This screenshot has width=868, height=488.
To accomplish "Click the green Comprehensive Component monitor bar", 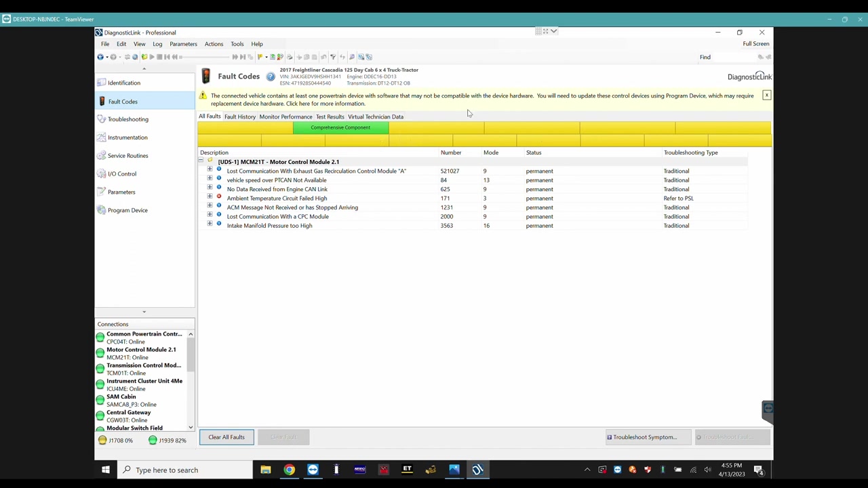I will tap(340, 127).
